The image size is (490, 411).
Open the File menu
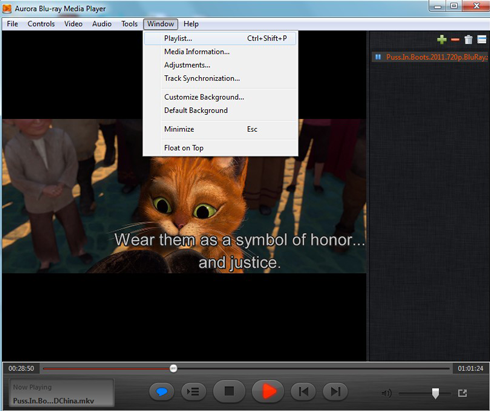[x=12, y=24]
